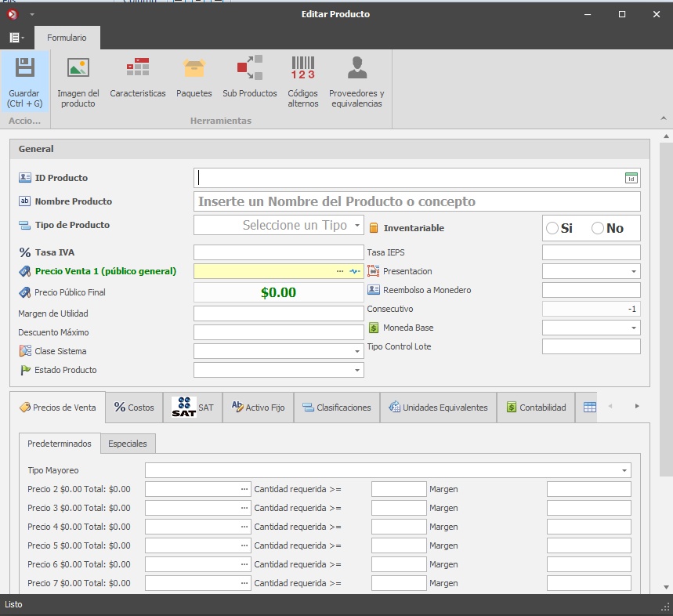
Task: Click the Margen de Utilidad field
Action: tap(279, 313)
